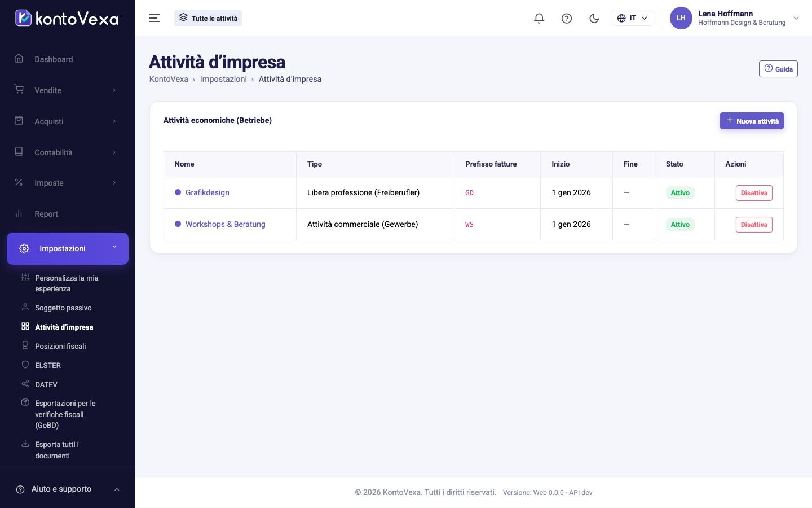The image size is (812, 508).
Task: Click the Nuova attività button
Action: pyautogui.click(x=752, y=121)
